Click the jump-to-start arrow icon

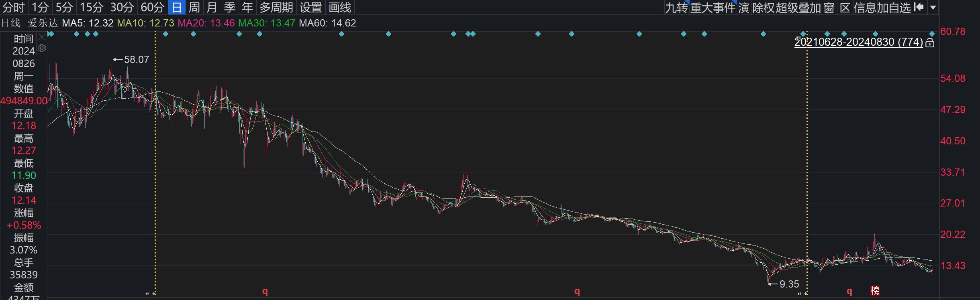click(919, 7)
